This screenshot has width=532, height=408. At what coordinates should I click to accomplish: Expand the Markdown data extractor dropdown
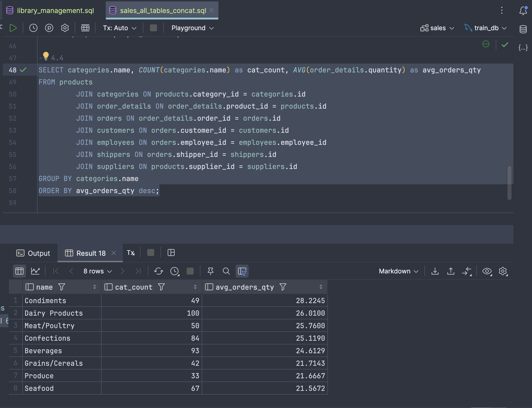pyautogui.click(x=398, y=271)
